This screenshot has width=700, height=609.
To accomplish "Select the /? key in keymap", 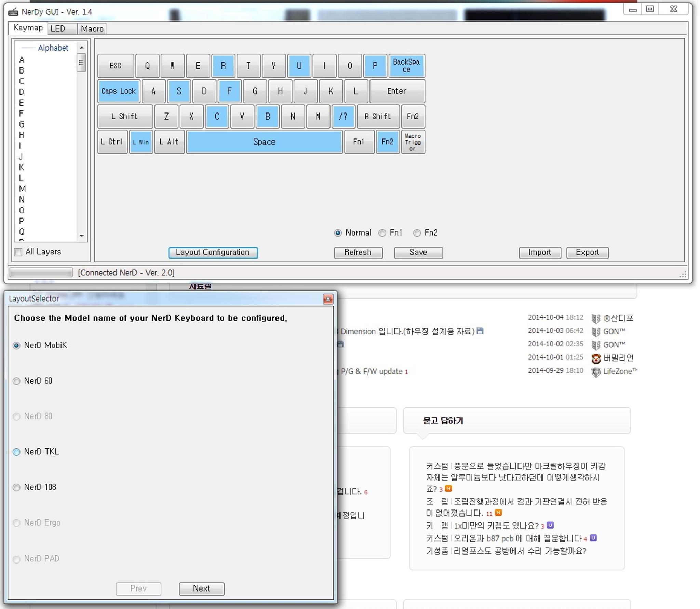I will tap(343, 117).
